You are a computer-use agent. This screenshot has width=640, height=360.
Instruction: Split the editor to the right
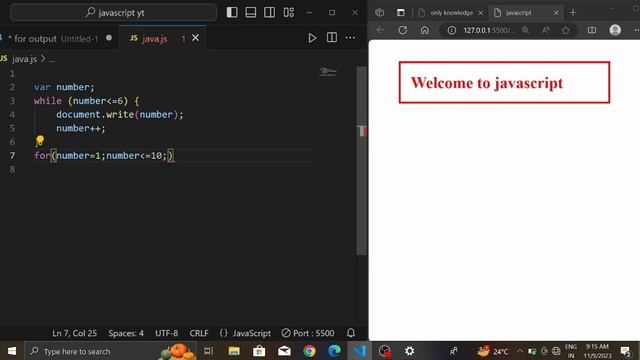[331, 38]
